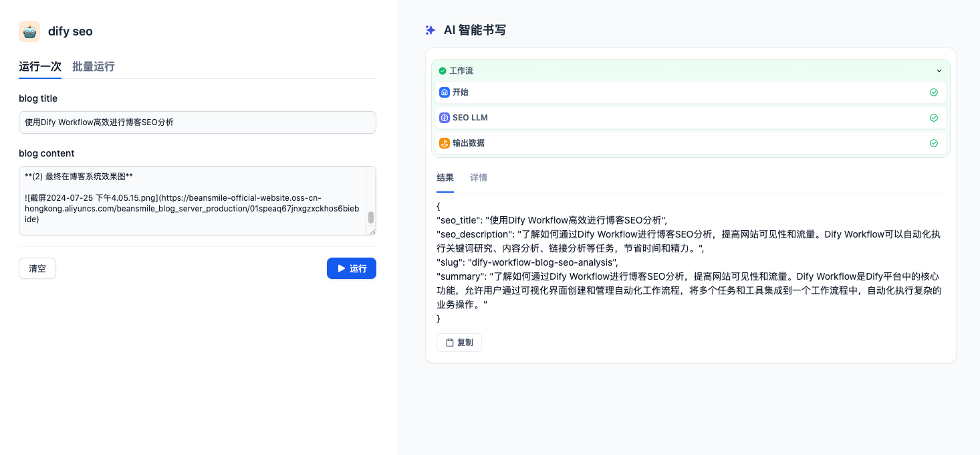Click the 复制 button below the result
The width and height of the screenshot is (980, 455).
(459, 343)
